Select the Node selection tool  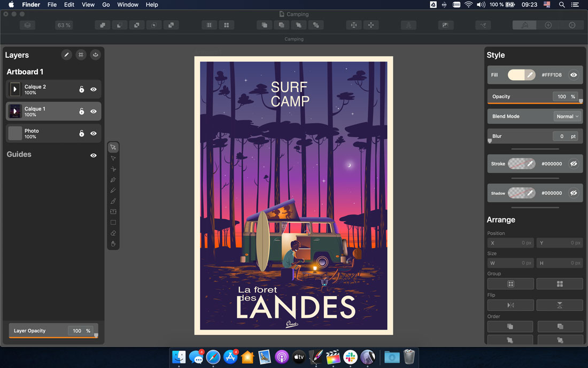point(113,158)
